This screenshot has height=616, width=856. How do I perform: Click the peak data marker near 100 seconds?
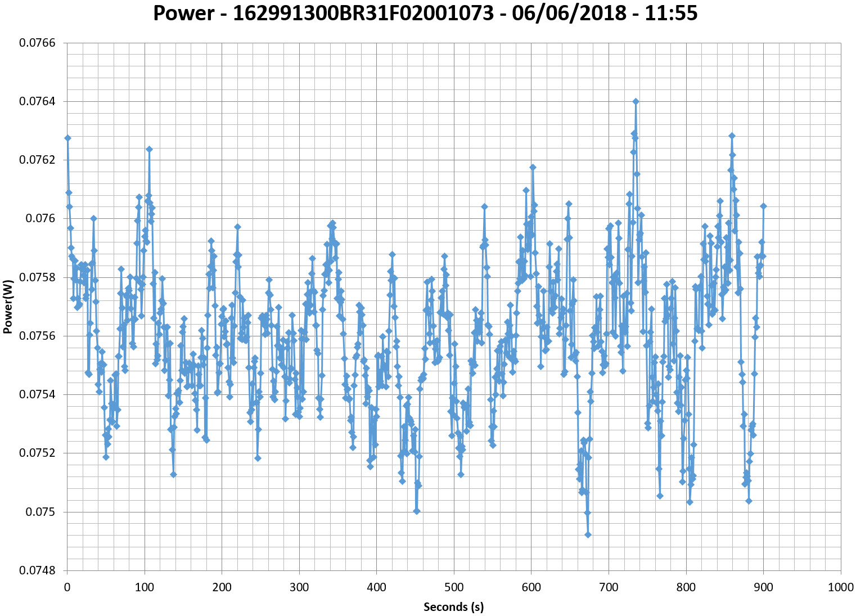pos(149,149)
